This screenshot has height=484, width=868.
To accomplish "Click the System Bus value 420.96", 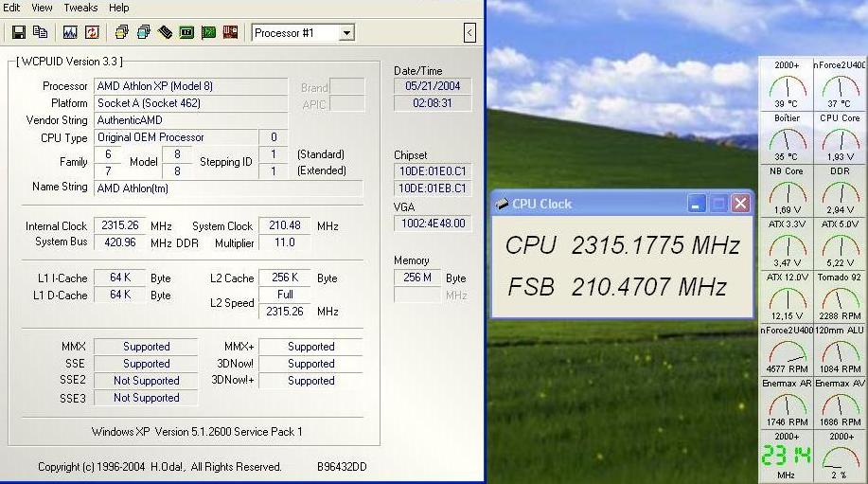I will tap(120, 242).
